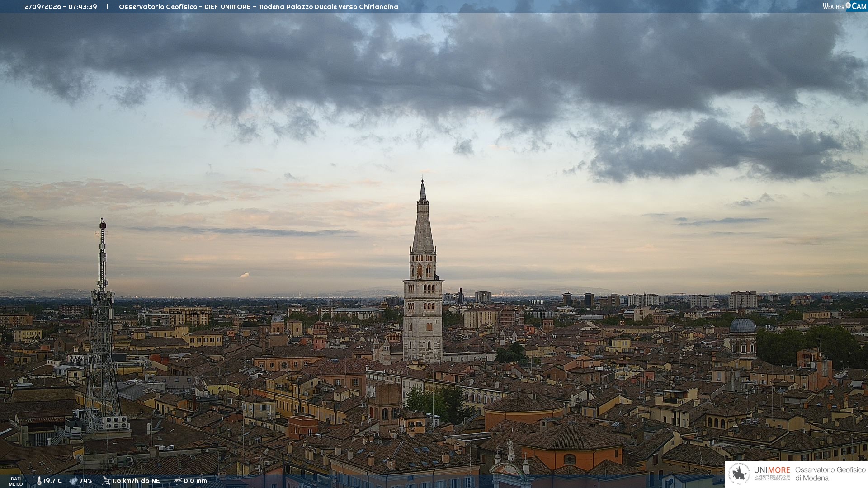This screenshot has width=868, height=488.
Task: Click the 19.7 C temperature reading
Action: coord(52,481)
